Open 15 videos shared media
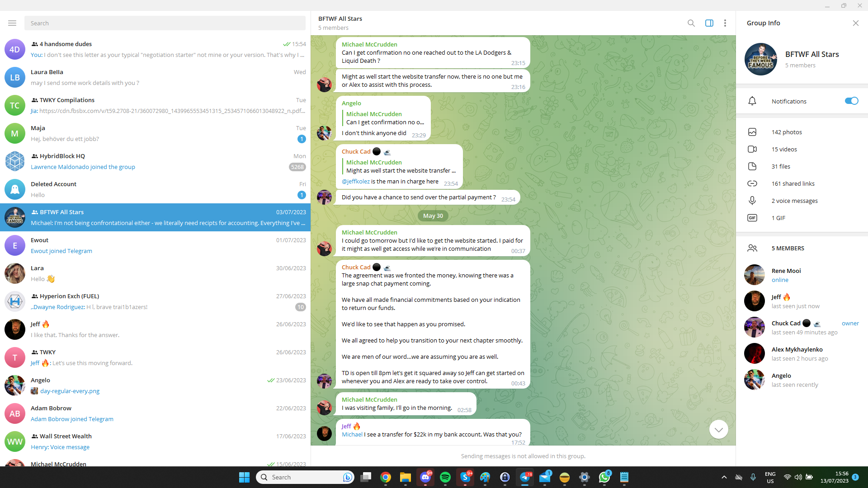 click(784, 149)
